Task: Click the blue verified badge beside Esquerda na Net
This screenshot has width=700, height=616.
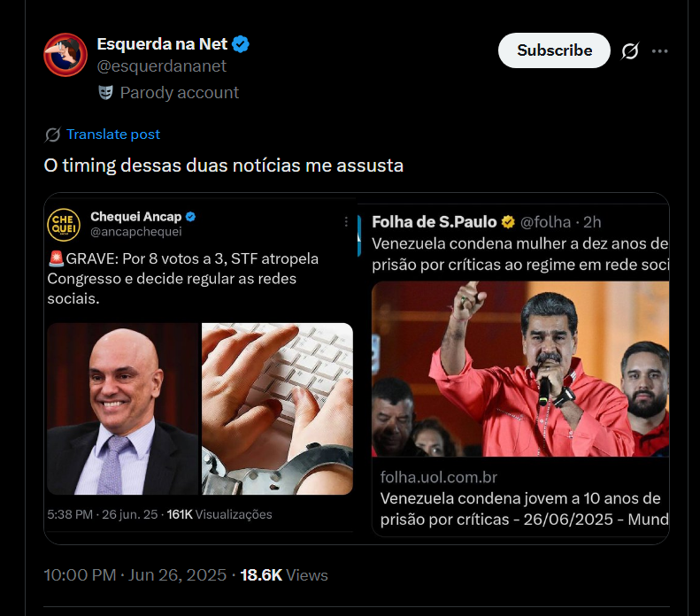Action: pos(241,44)
